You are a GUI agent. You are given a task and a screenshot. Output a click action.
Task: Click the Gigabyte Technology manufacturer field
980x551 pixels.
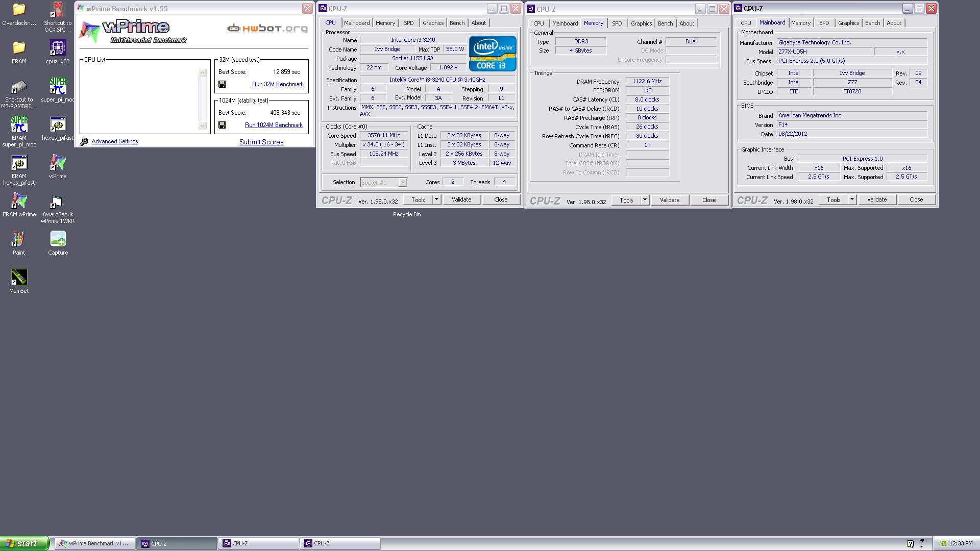[x=852, y=42]
